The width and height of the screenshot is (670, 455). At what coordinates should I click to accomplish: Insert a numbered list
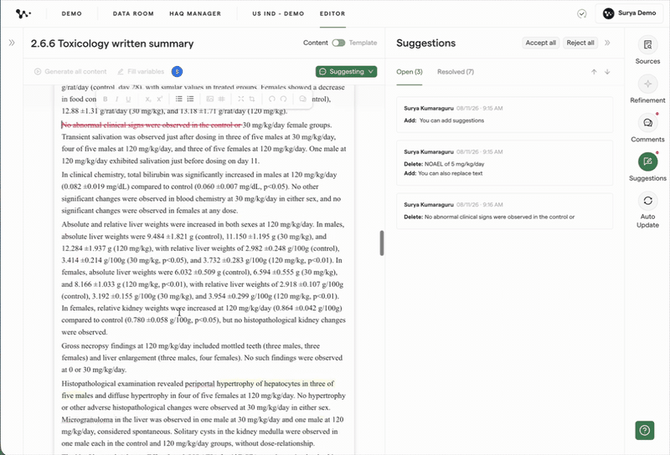pos(190,99)
